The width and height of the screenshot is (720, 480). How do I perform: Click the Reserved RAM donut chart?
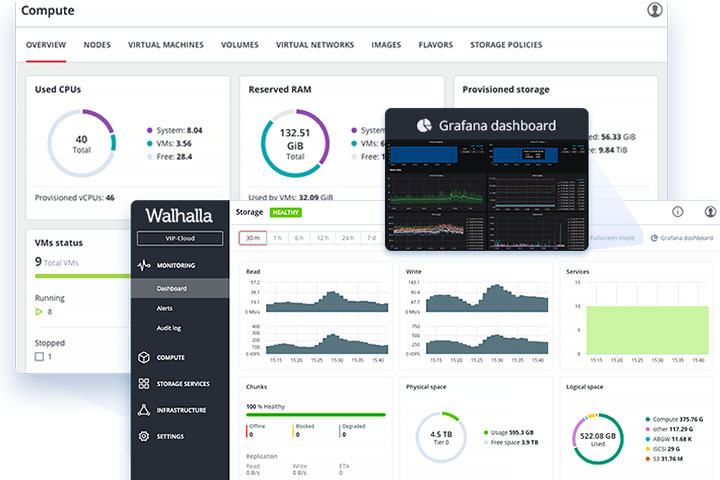coord(295,143)
